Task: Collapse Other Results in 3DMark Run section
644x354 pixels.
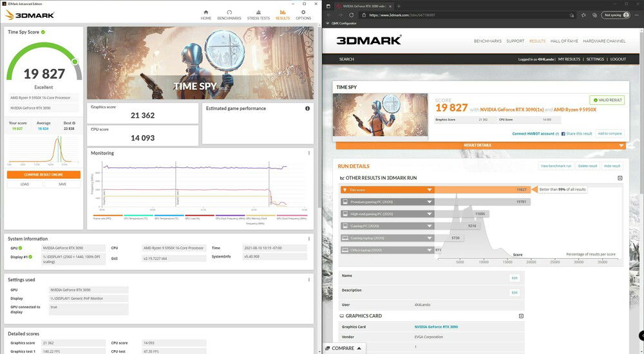Action: point(620,178)
